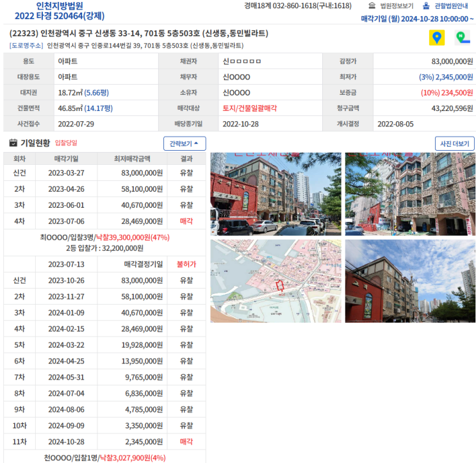Click the 9,765,000원 price in 7차 row

point(144,377)
